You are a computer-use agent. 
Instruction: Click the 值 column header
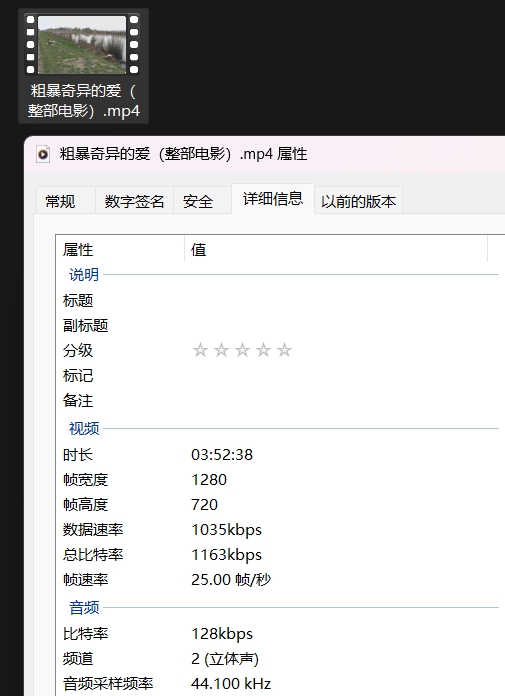[336, 249]
